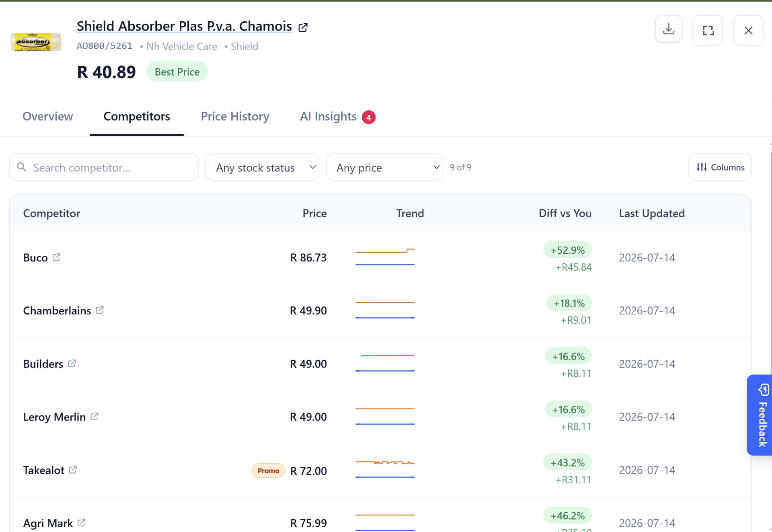Image resolution: width=772 pixels, height=532 pixels.
Task: Open Takealot external link icon
Action: pyautogui.click(x=73, y=470)
